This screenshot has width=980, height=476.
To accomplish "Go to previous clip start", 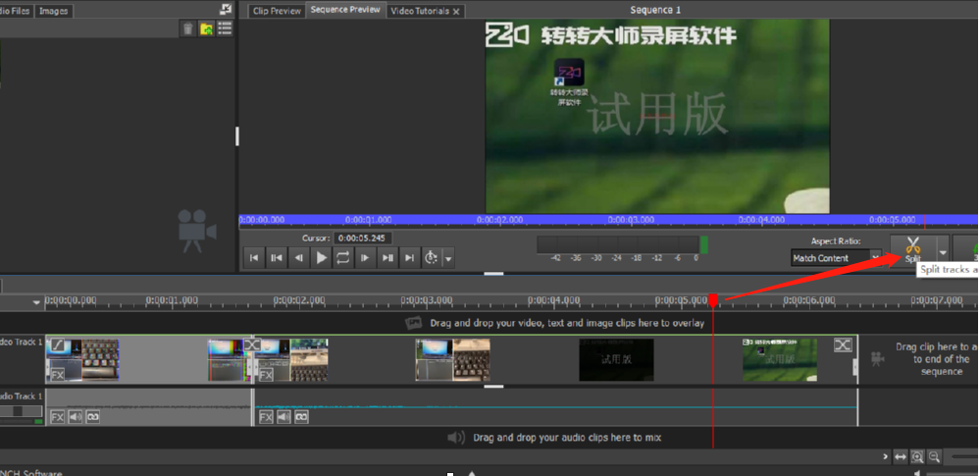I will pyautogui.click(x=277, y=257).
